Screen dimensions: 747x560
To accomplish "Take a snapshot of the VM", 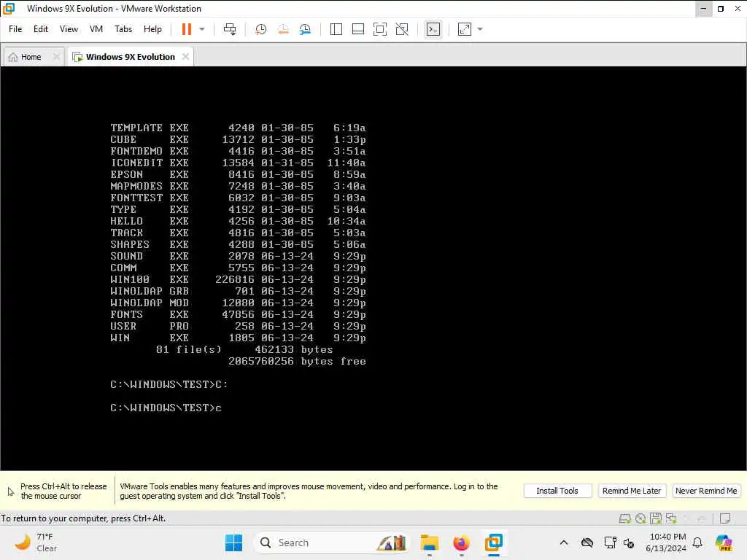I will [260, 29].
